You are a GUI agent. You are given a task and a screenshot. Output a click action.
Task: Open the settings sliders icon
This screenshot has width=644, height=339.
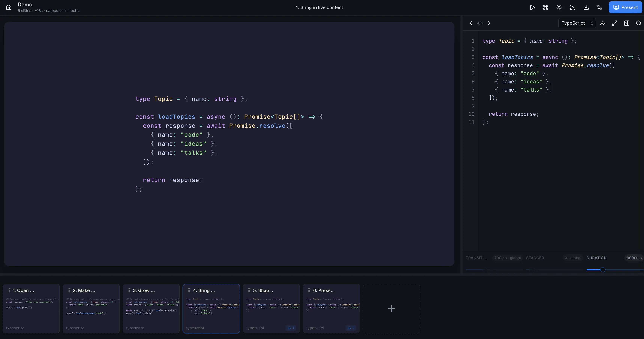point(600,7)
